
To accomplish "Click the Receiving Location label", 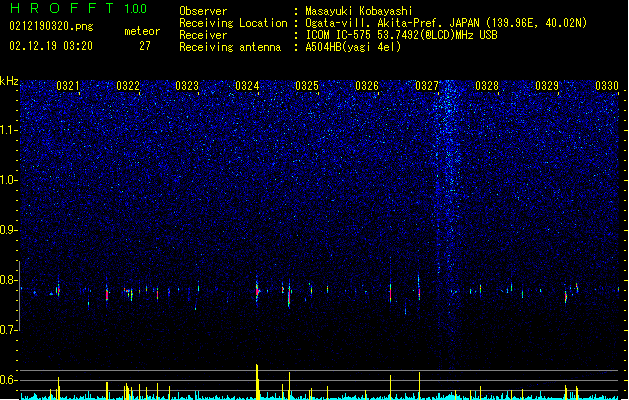I will [233, 23].
